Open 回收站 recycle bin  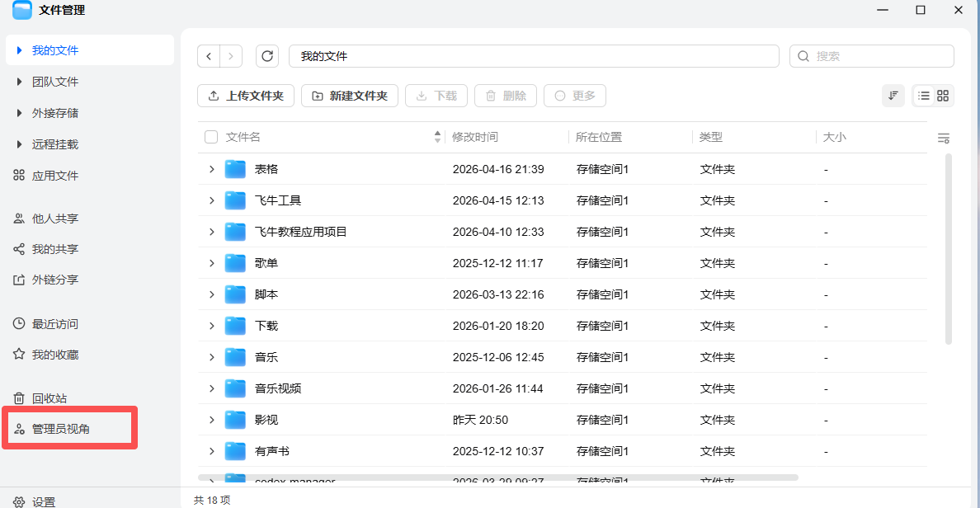pyautogui.click(x=49, y=398)
